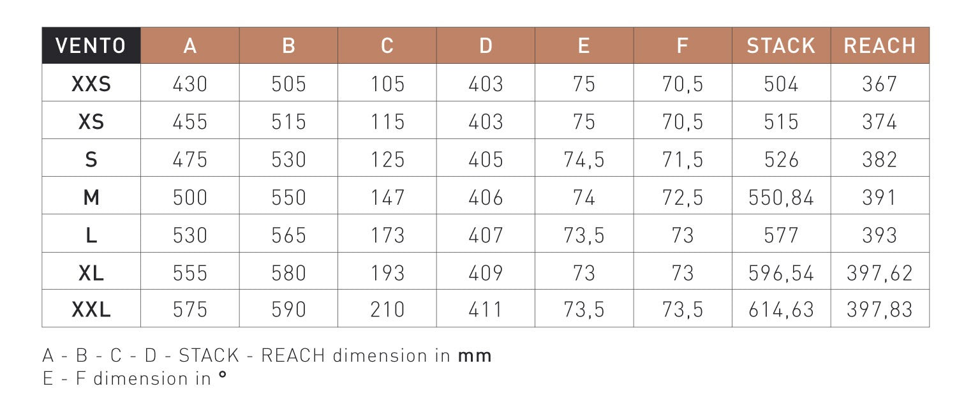
Task: Select the 411 value in column D
Action: pos(486,310)
